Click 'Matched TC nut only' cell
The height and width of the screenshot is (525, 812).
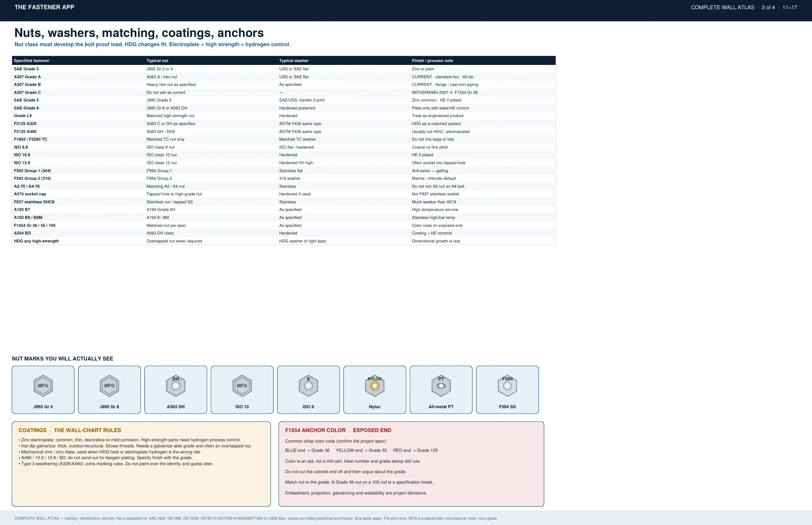(x=166, y=139)
